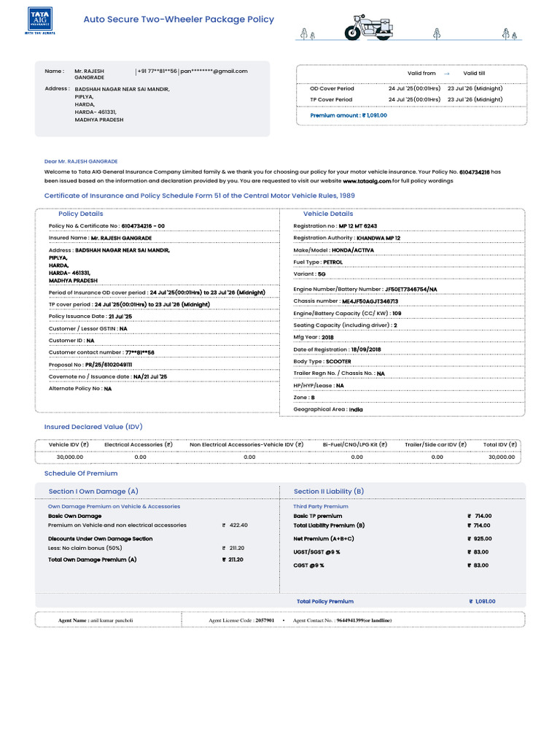The height and width of the screenshot is (747, 560).
Task: Select Policy No & Certificate No 6104734216 - 00
Action: (106, 226)
